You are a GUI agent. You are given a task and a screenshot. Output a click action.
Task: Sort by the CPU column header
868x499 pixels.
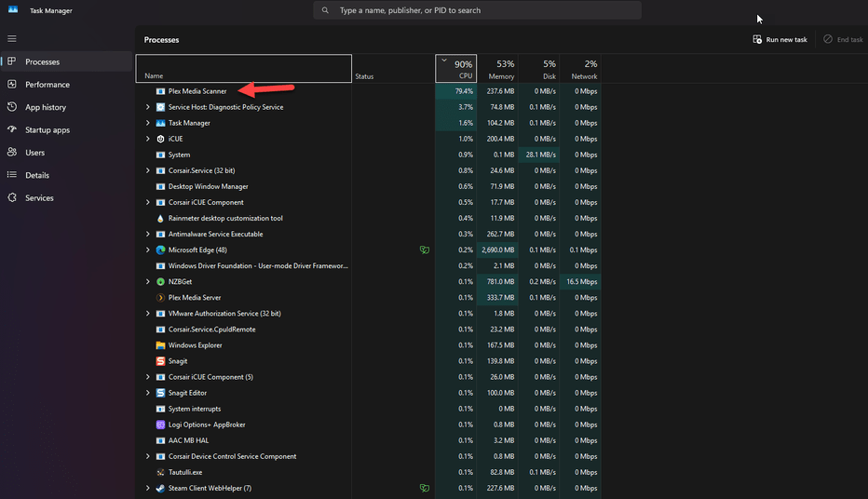click(x=456, y=69)
